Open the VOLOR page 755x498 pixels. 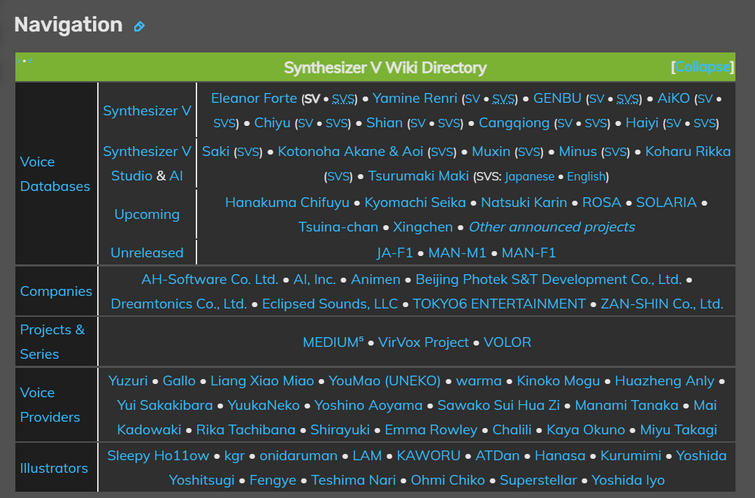click(508, 342)
